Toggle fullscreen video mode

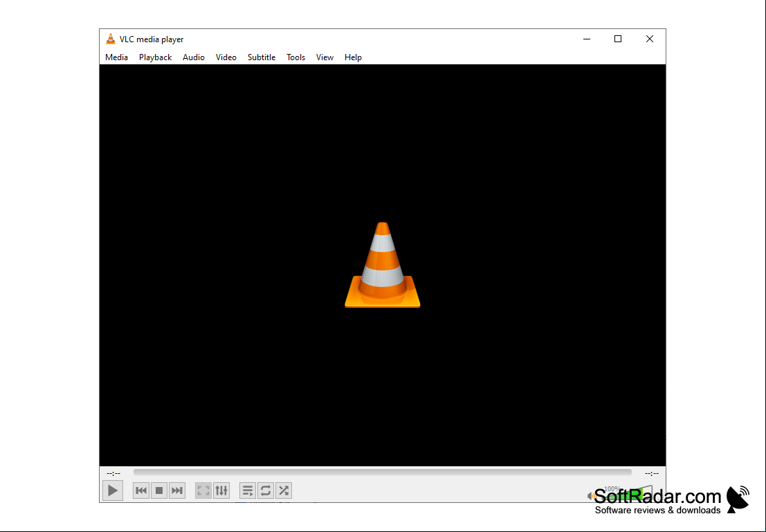tap(203, 490)
